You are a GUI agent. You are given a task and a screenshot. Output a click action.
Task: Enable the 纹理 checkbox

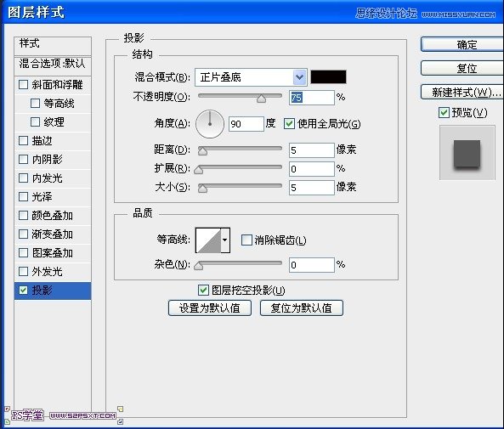click(35, 122)
